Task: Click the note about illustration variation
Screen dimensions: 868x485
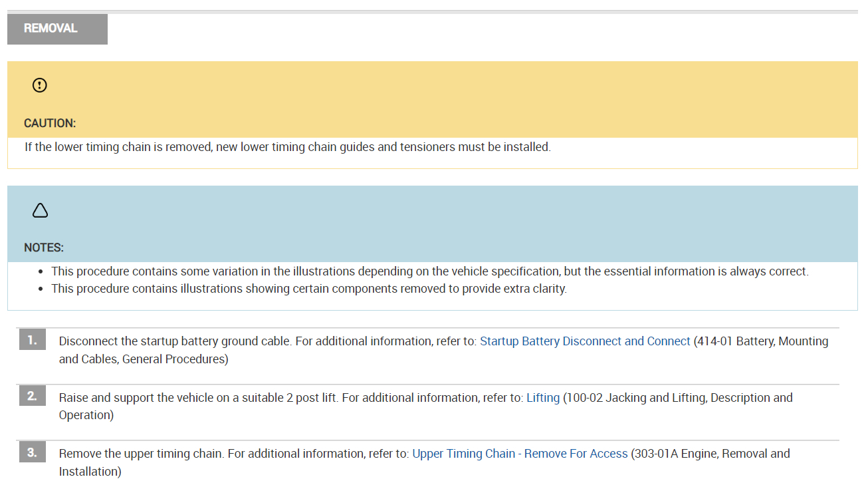Action: coord(429,271)
